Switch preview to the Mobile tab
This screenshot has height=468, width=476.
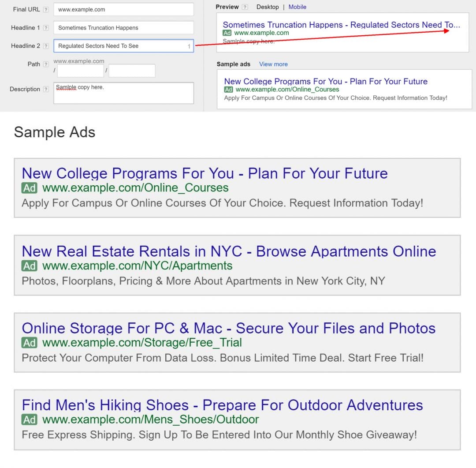point(297,7)
